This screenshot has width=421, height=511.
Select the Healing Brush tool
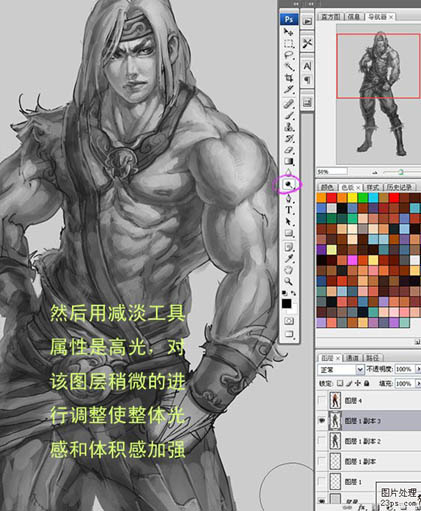click(x=289, y=104)
